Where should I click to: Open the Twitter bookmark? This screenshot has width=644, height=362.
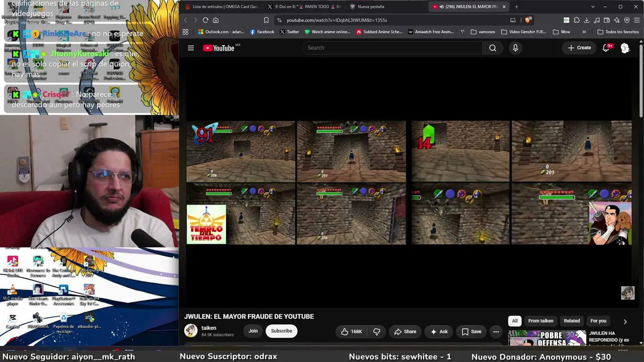coord(289,32)
